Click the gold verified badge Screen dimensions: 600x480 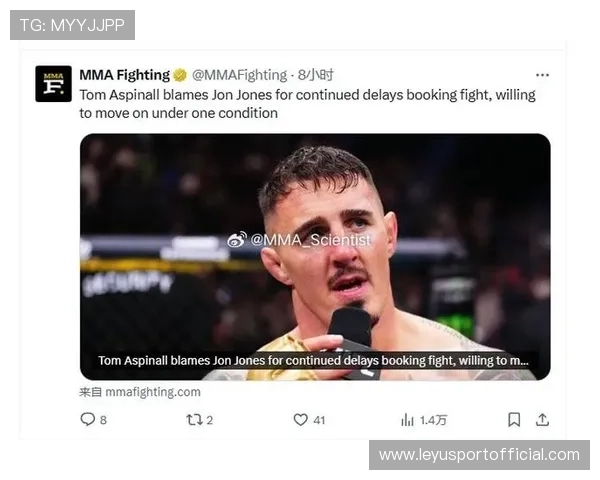coord(180,75)
